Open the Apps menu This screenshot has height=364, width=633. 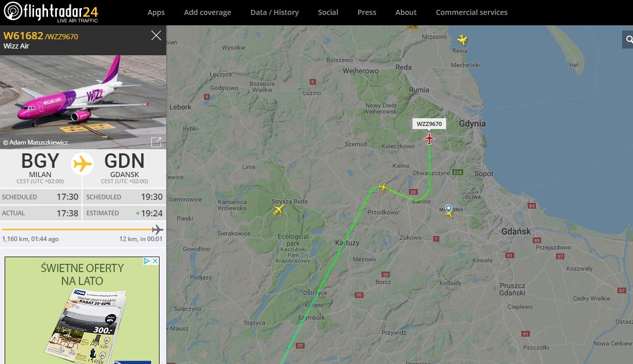pos(156,12)
